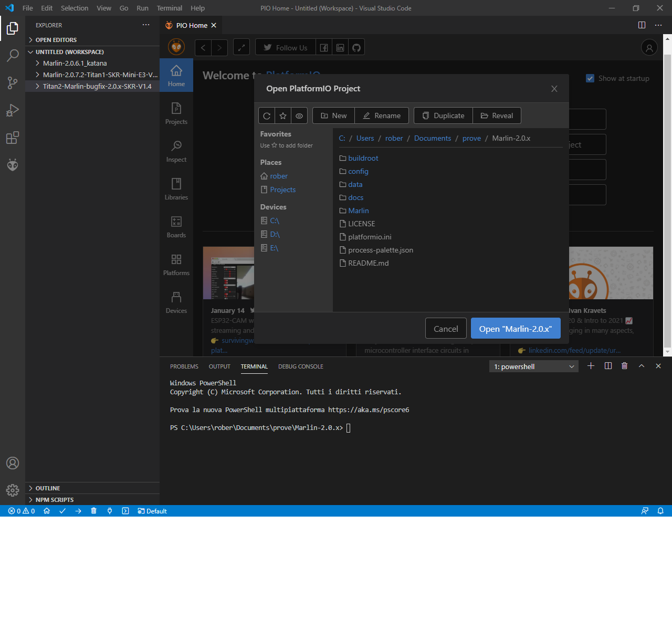Screen dimensions: 672x630
Task: Click PlatformIO Upload arrow in status bar
Action: [x=78, y=511]
